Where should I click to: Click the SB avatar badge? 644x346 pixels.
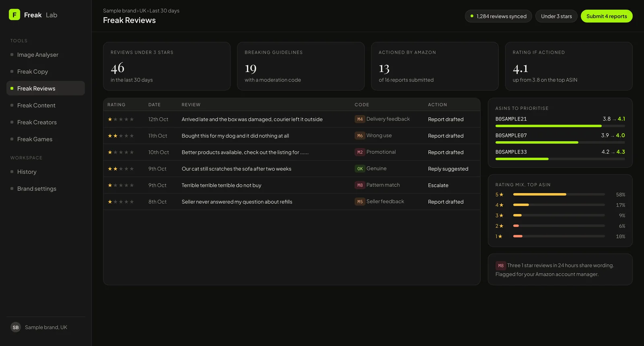[16, 327]
